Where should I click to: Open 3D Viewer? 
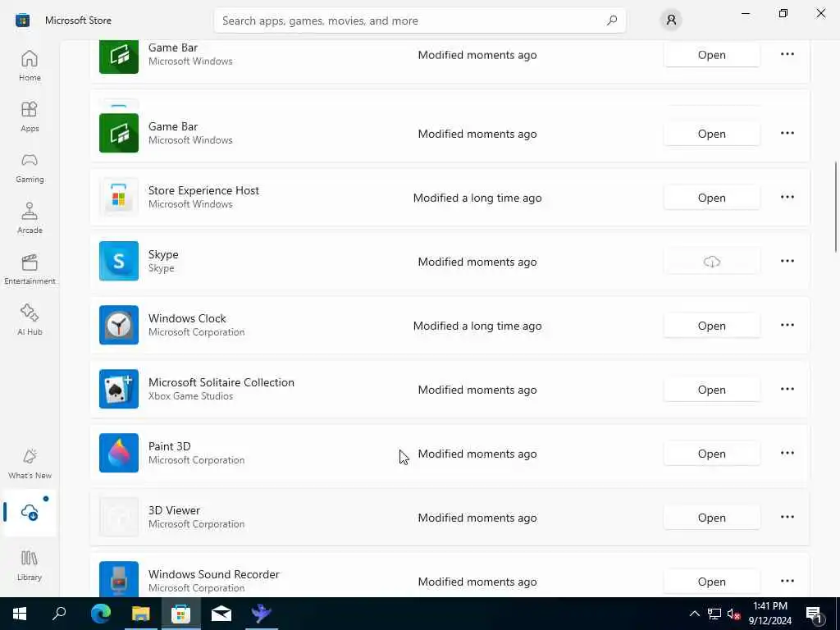pos(711,518)
